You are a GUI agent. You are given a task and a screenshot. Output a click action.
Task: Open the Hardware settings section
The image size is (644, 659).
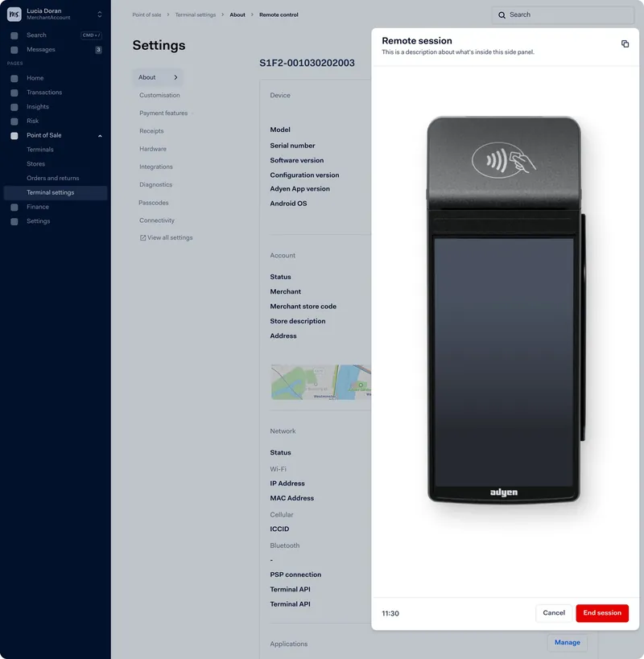click(x=153, y=149)
